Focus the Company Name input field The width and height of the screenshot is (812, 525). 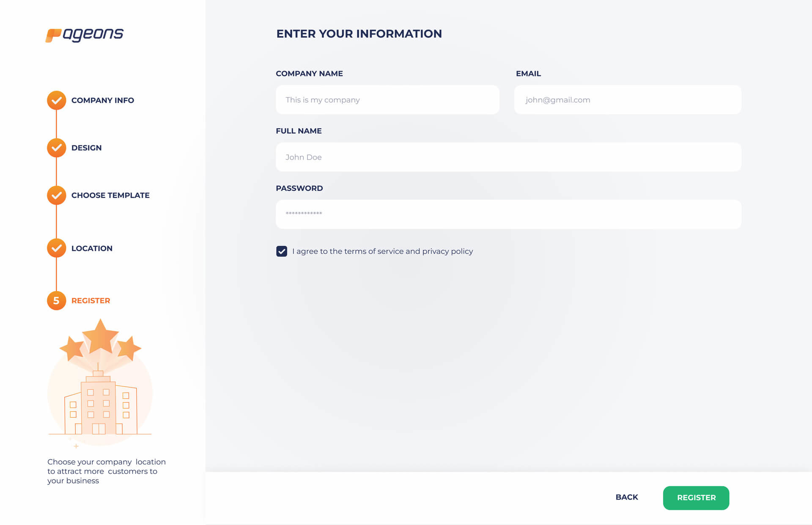[x=387, y=100]
